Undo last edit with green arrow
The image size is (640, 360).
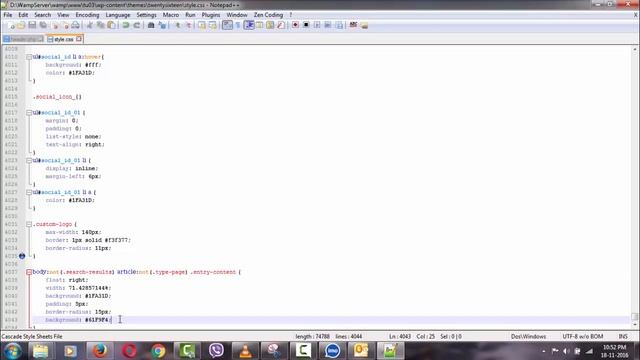click(126, 25)
